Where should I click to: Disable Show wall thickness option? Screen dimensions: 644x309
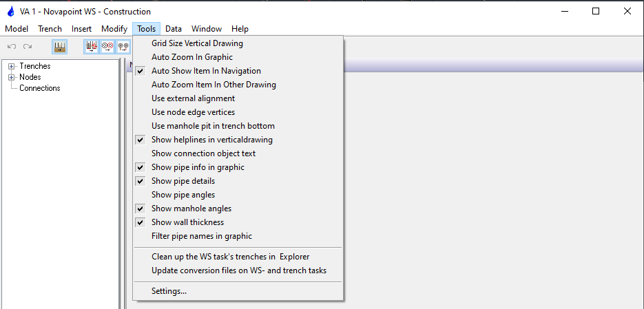coord(187,222)
